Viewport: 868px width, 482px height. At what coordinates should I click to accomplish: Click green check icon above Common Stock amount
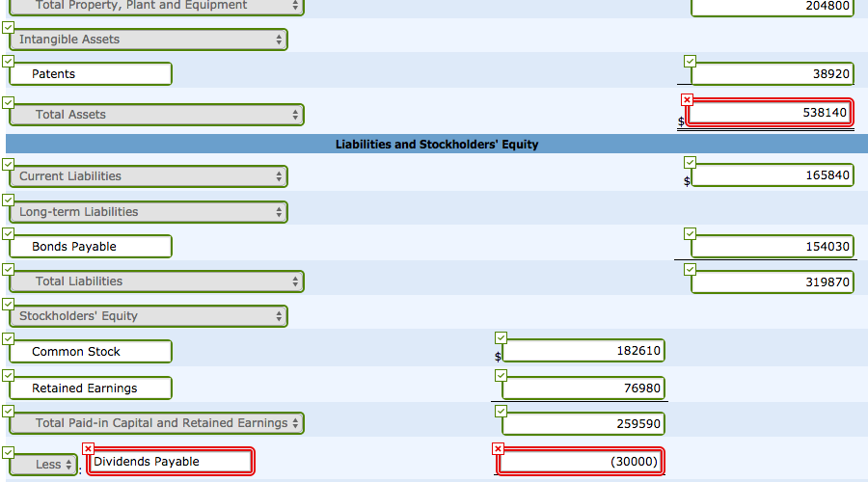(501, 337)
